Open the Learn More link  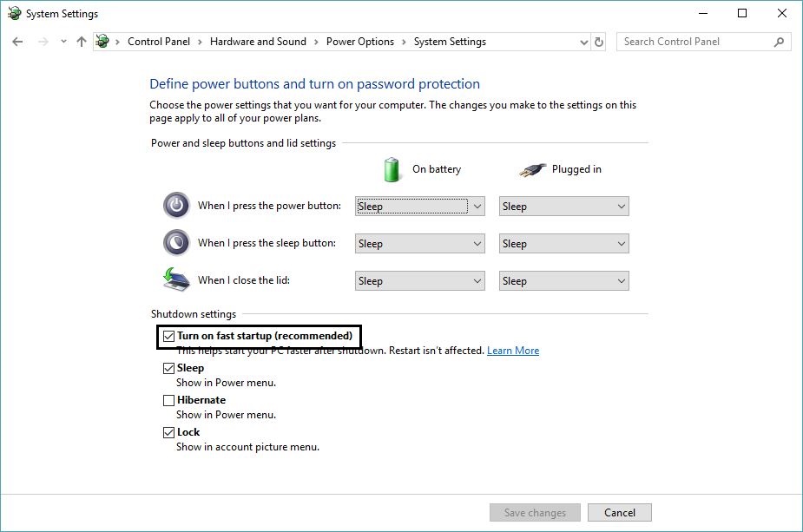(513, 351)
